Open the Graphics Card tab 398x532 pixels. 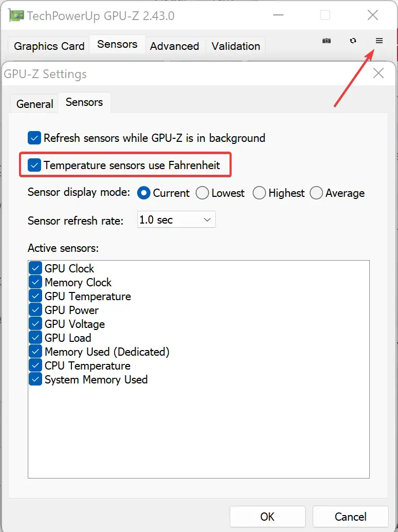point(49,46)
